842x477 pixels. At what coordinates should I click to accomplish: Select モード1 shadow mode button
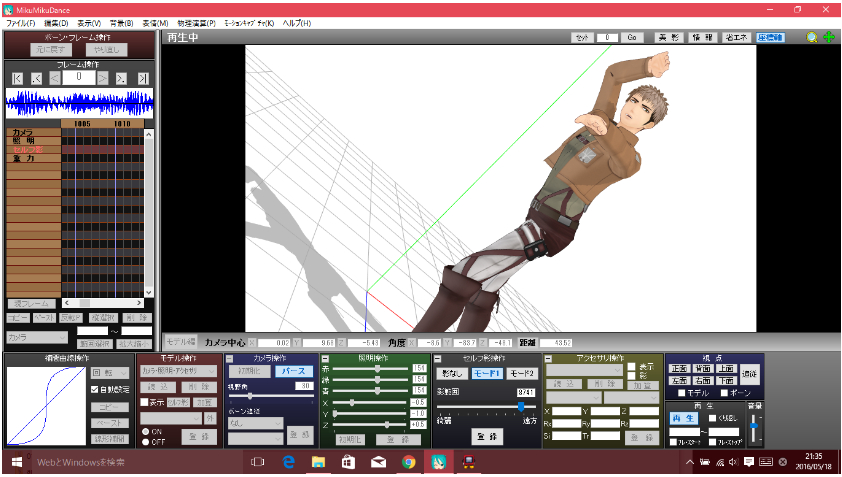coord(487,373)
